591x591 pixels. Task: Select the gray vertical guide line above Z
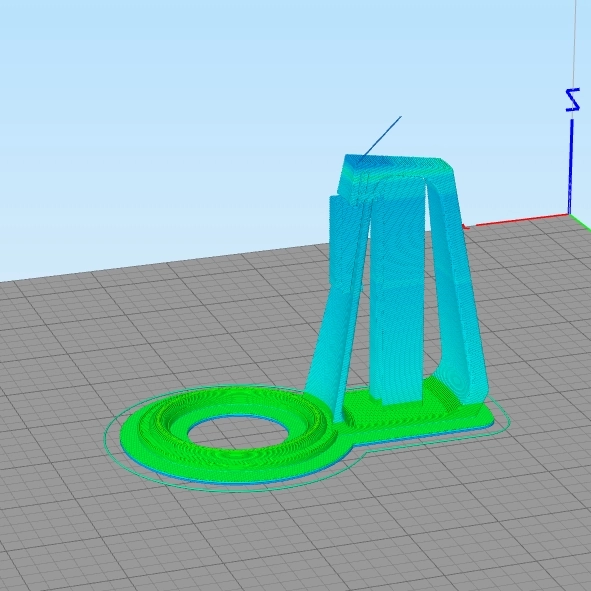pyautogui.click(x=575, y=43)
